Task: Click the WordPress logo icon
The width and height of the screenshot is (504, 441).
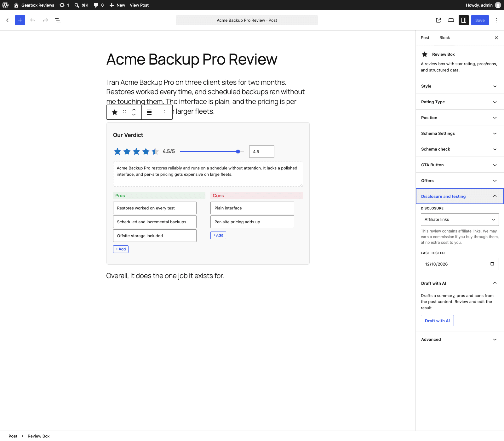Action: [x=5, y=5]
